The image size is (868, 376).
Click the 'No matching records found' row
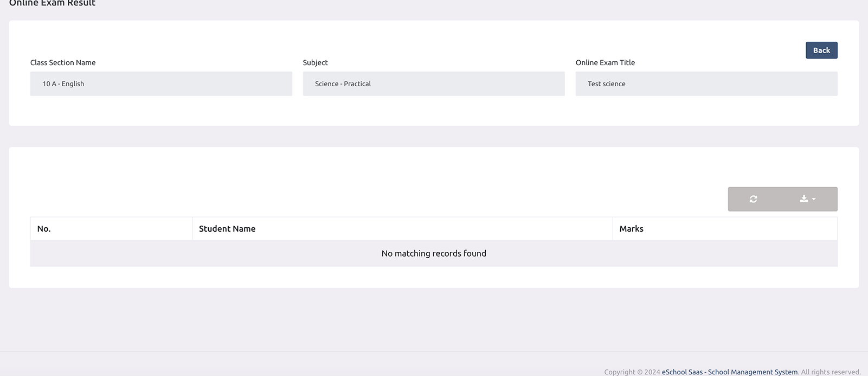tap(434, 253)
